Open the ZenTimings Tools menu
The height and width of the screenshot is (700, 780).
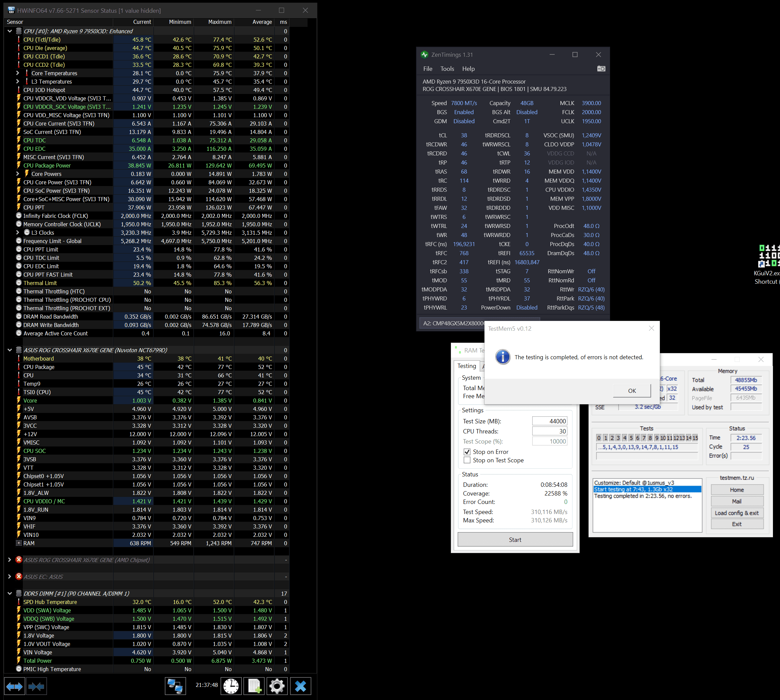(447, 68)
